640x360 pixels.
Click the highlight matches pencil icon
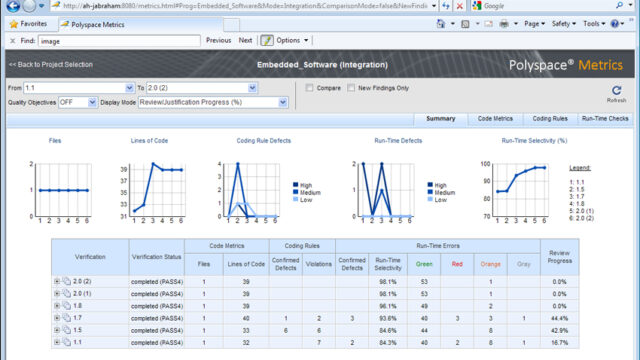(x=267, y=40)
